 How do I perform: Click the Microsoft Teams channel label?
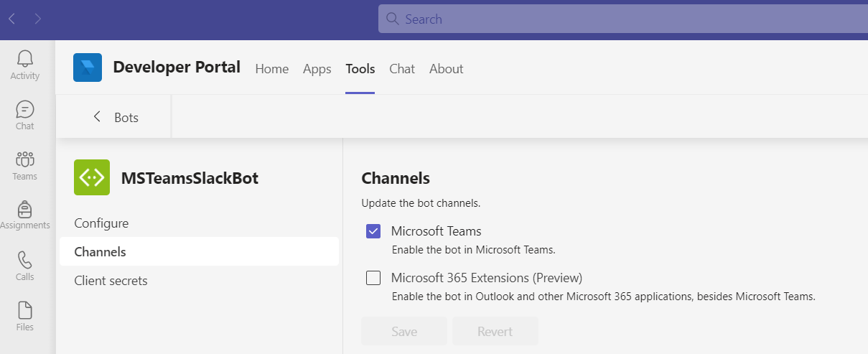(x=436, y=231)
